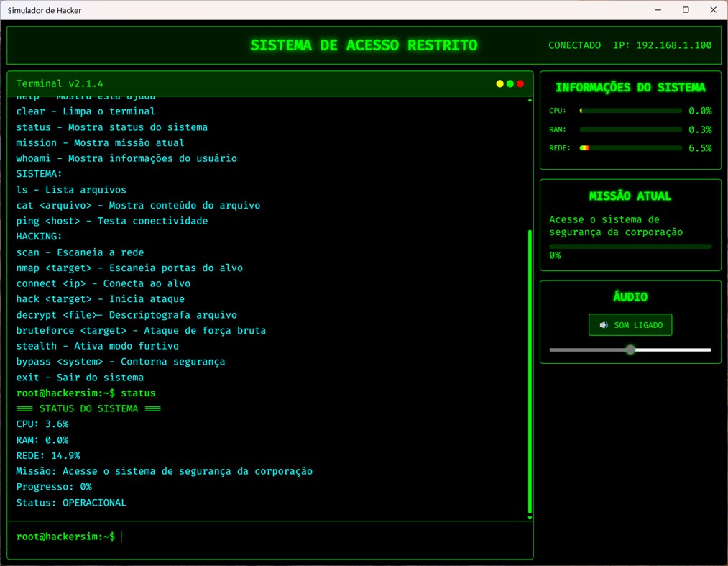
Task: Click the red dot on the terminal header
Action: click(520, 83)
